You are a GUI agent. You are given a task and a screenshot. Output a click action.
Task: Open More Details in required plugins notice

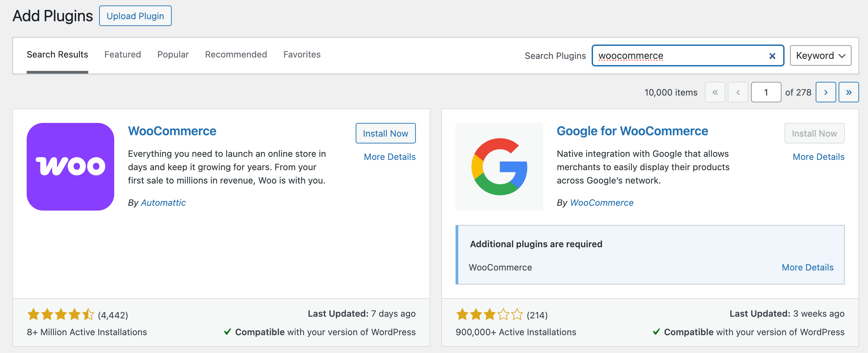(x=807, y=267)
